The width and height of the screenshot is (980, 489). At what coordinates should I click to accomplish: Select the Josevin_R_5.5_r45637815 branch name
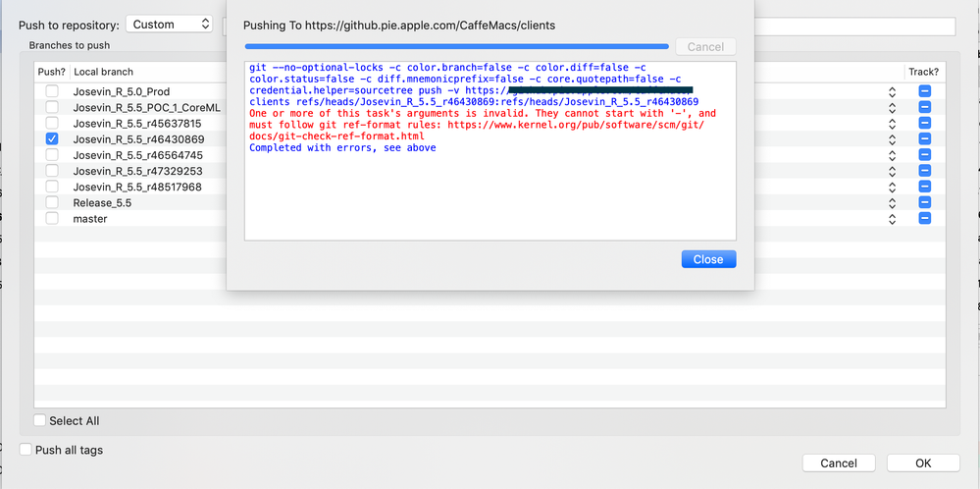tap(137, 123)
